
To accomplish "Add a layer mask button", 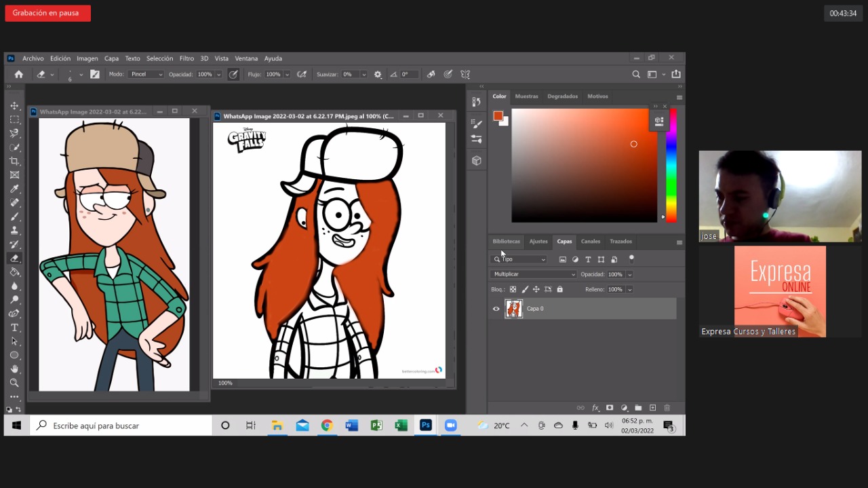I will click(x=610, y=408).
